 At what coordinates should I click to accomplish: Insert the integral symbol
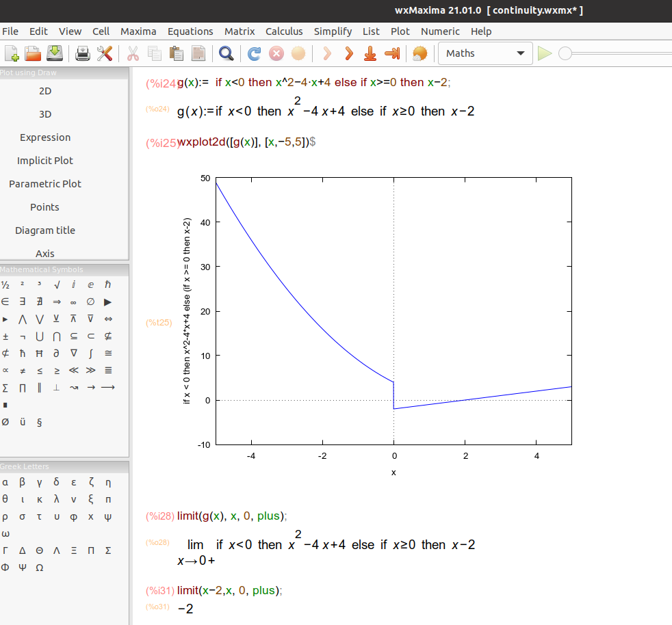(x=90, y=353)
